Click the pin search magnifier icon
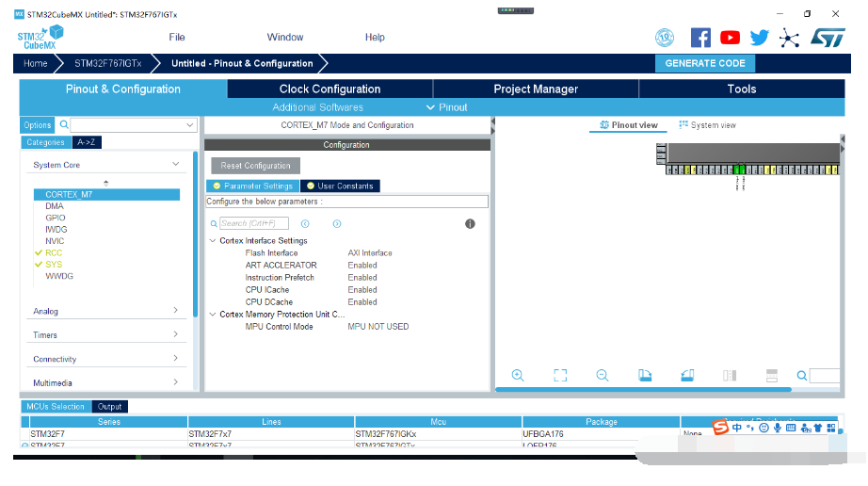The height and width of the screenshot is (486, 868). click(801, 376)
